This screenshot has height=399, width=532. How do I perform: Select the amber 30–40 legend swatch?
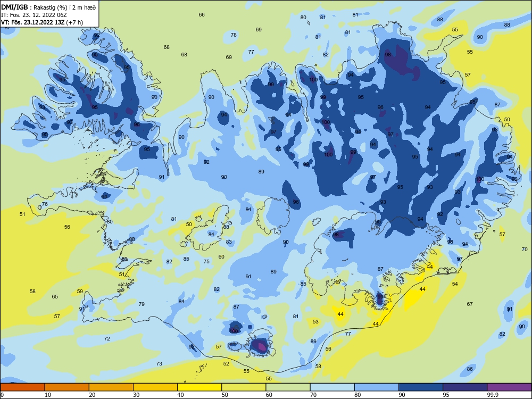coord(155,387)
